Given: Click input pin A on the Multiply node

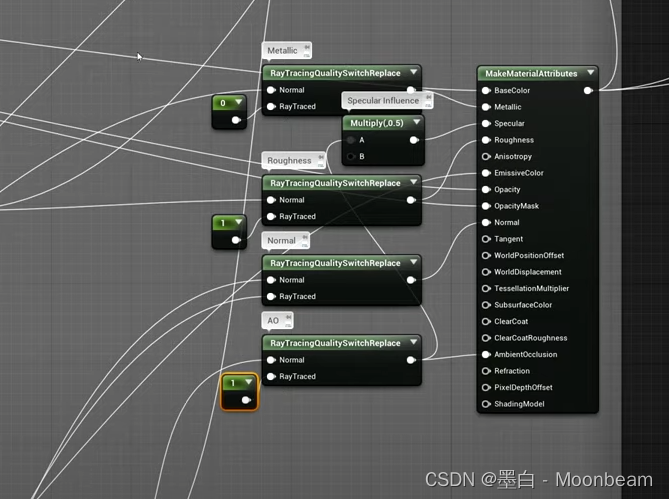Looking at the screenshot, I should tap(351, 140).
